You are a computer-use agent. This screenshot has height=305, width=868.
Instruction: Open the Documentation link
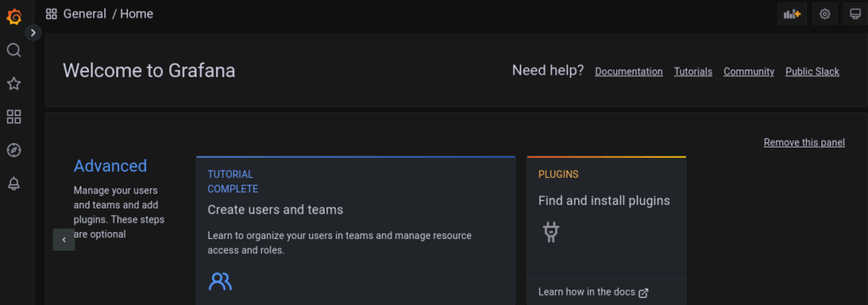[629, 71]
